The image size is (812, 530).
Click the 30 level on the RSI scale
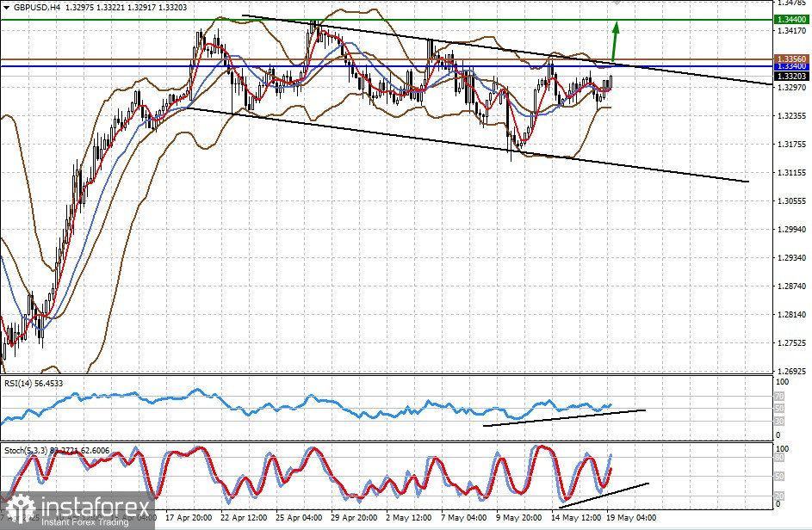pyautogui.click(x=779, y=422)
